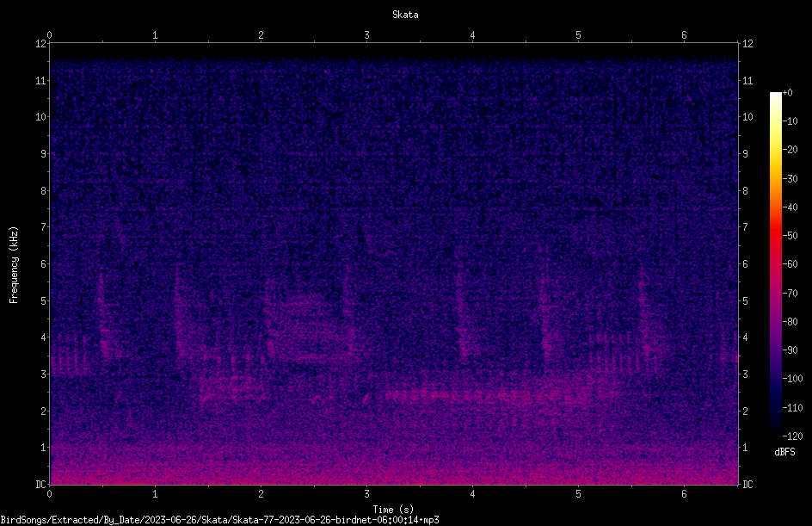Screen dimensions: 812x526
Task: Click "1" on the lower time axis
Action: (155, 494)
